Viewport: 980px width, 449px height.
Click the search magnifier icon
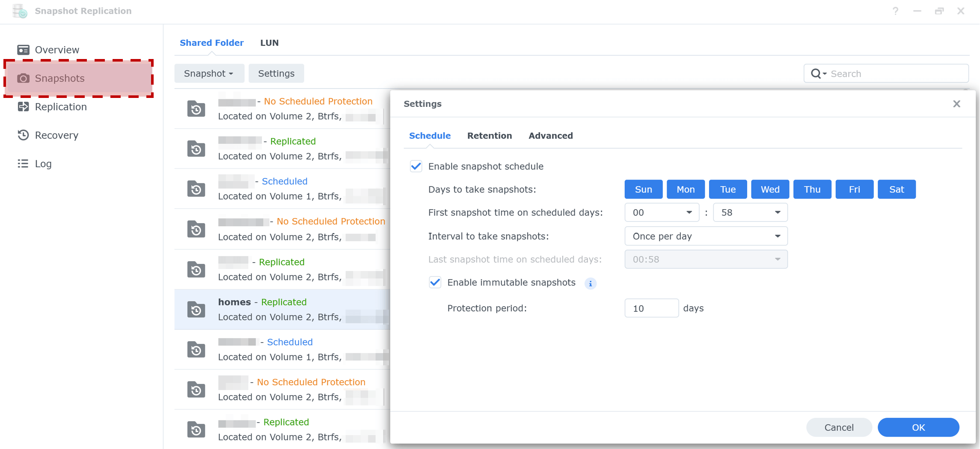816,74
